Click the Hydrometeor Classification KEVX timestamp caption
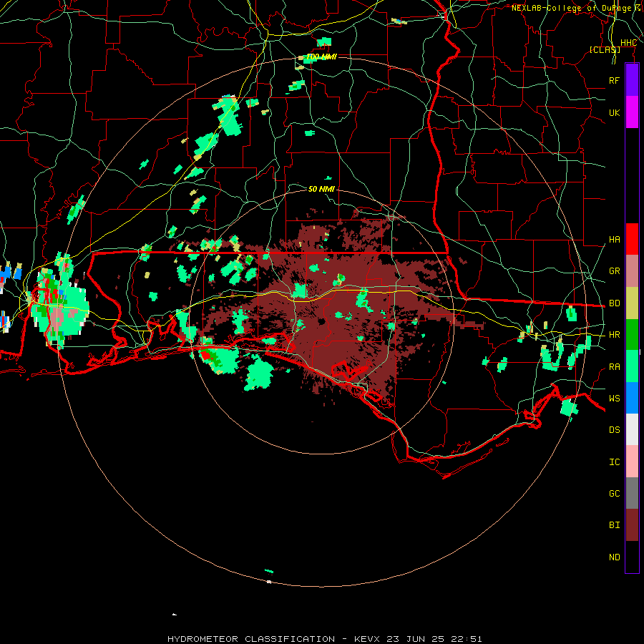This screenshot has width=644, height=644. coord(324,639)
